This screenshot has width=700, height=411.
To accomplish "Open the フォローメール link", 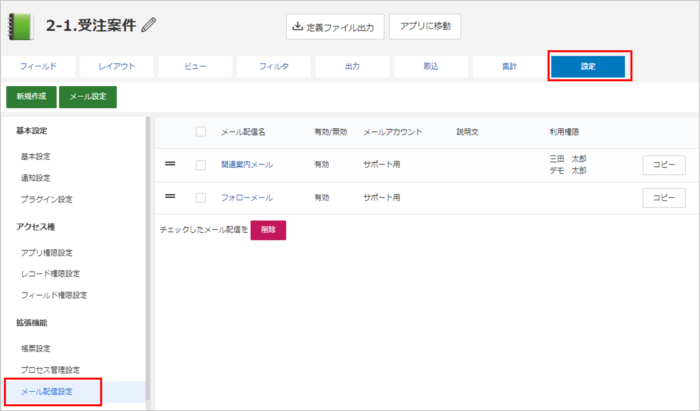I will (247, 198).
